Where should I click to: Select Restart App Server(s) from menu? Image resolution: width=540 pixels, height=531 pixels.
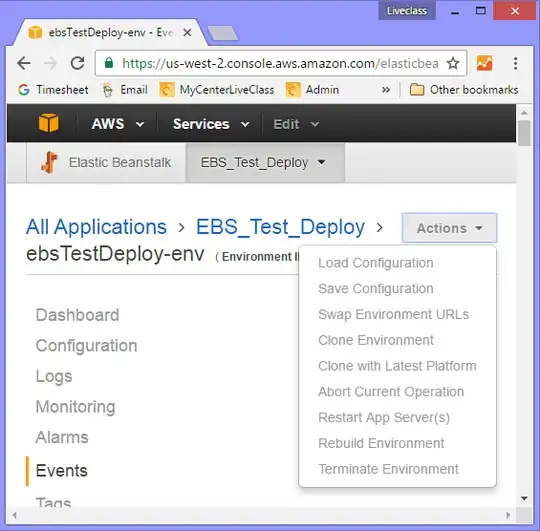pyautogui.click(x=384, y=418)
